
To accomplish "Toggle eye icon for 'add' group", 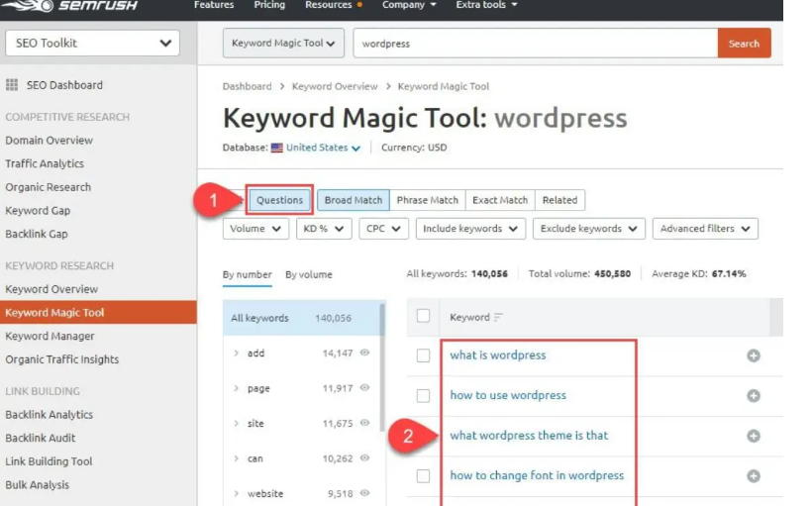I will tap(364, 353).
